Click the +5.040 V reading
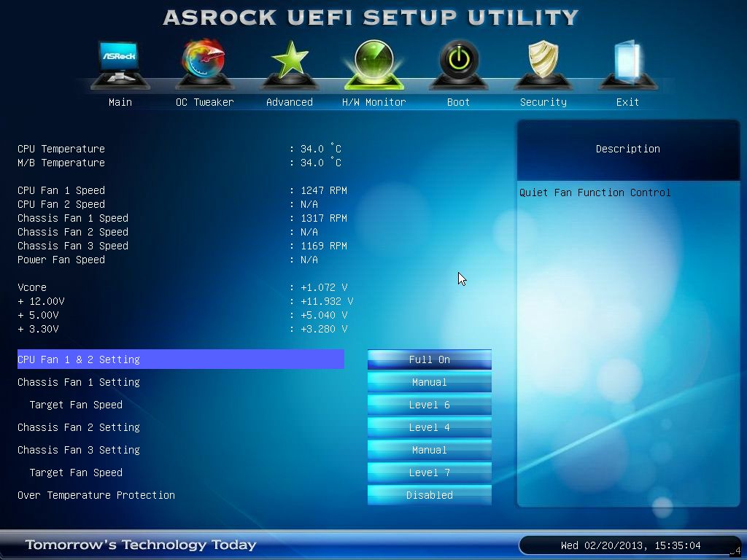Image resolution: width=747 pixels, height=560 pixels. coord(324,315)
